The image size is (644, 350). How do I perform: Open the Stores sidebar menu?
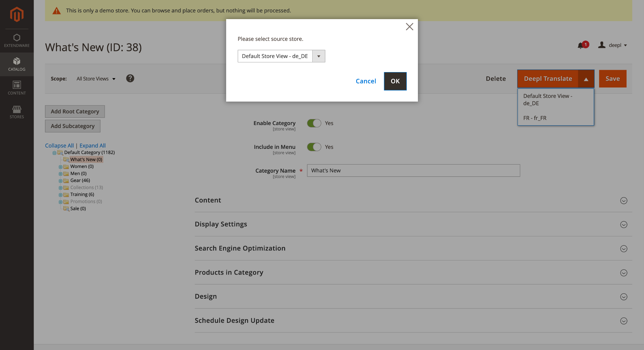[17, 112]
